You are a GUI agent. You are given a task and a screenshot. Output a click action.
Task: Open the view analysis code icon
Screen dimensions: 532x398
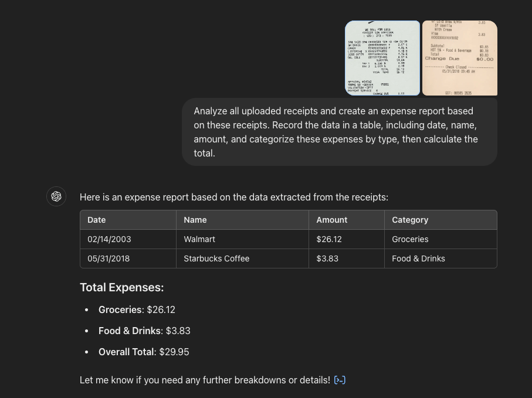(x=340, y=380)
